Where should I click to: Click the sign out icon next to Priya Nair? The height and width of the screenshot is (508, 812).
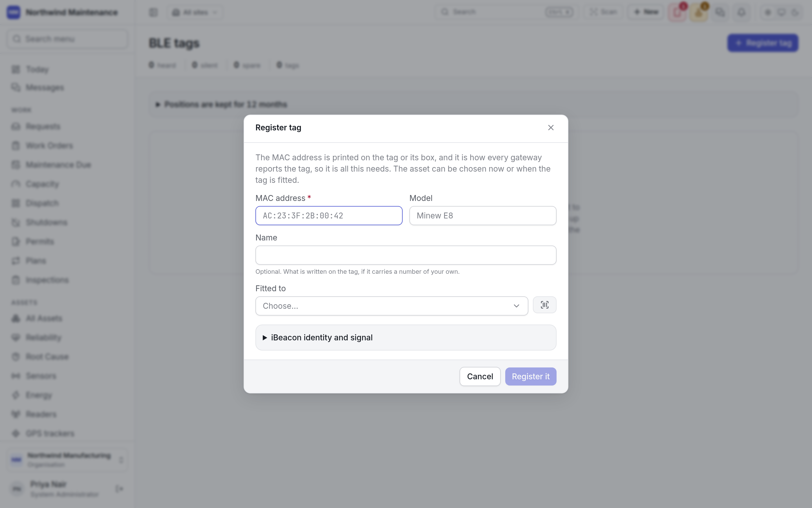coord(119,489)
